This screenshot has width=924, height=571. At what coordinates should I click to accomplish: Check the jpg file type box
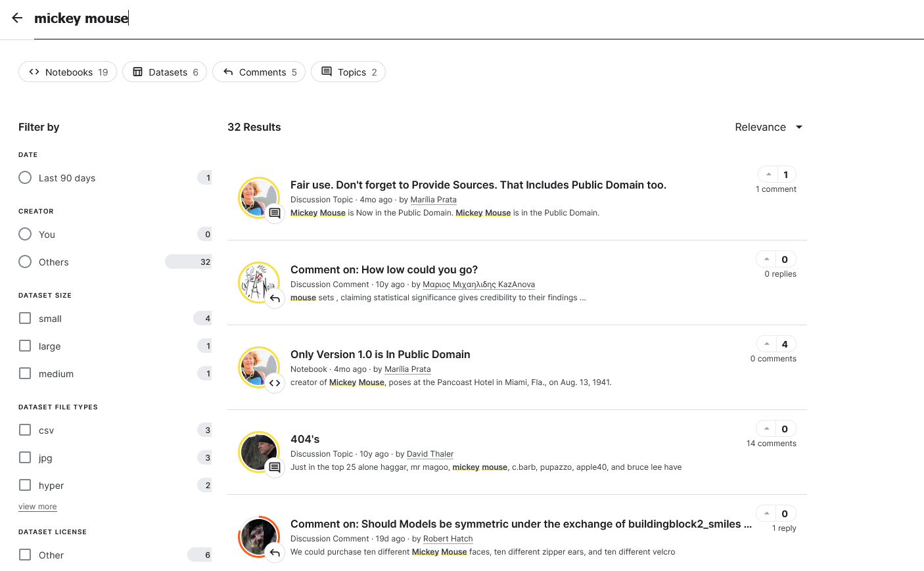pyautogui.click(x=25, y=457)
